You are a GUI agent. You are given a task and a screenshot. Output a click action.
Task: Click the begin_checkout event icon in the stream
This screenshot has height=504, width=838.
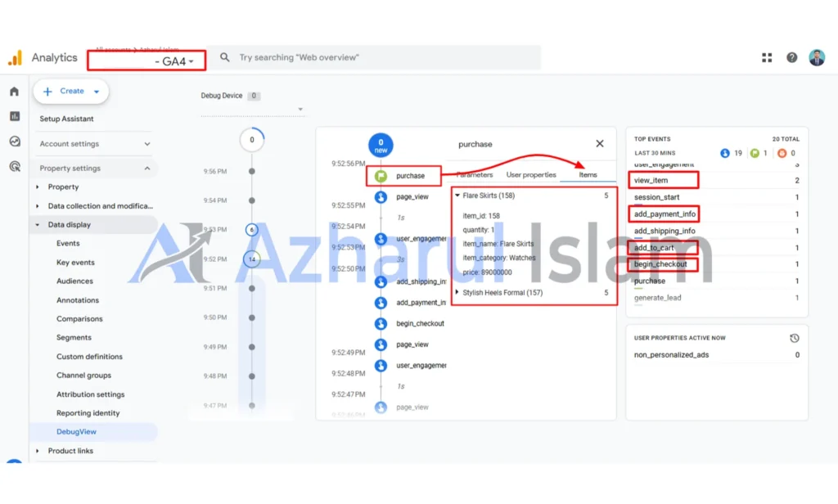[x=381, y=324]
